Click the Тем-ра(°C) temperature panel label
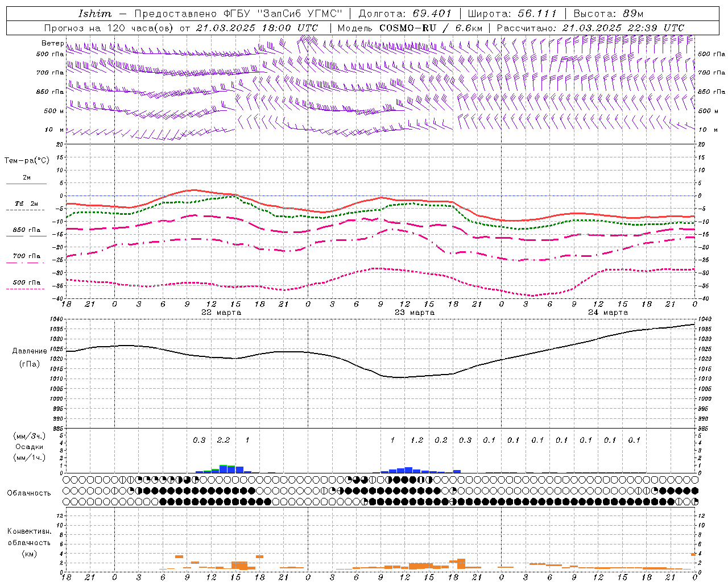 (27, 161)
